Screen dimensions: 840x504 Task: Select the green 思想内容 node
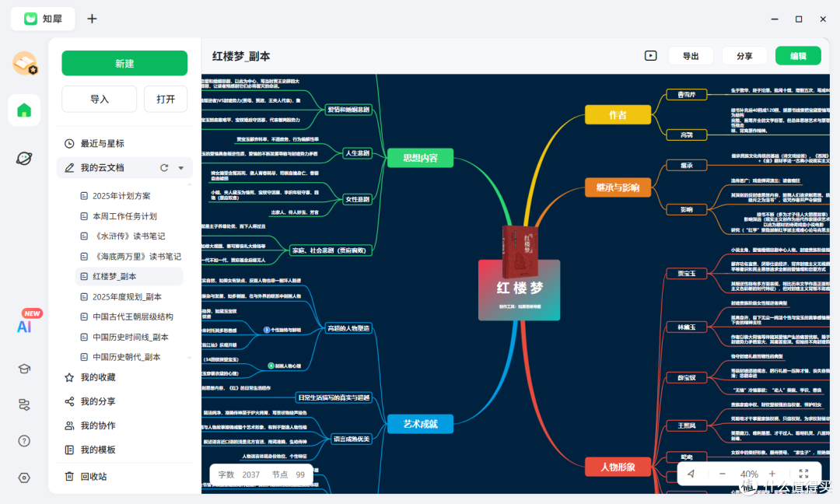(420, 158)
